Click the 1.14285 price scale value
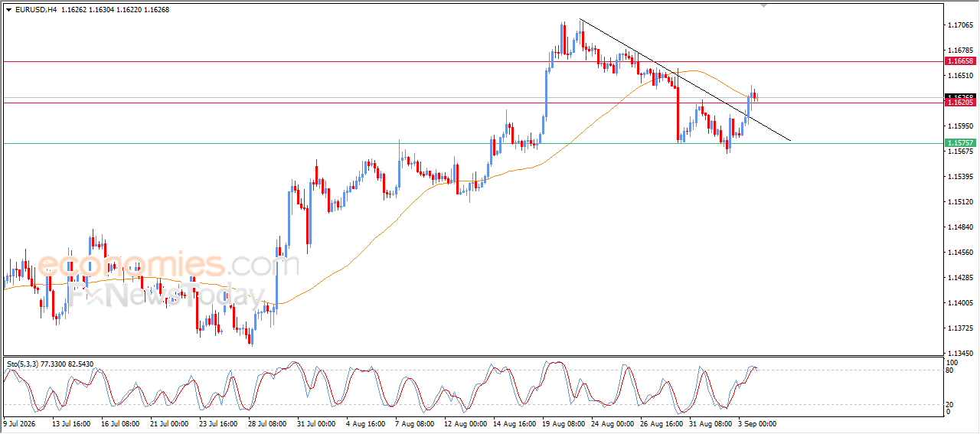Viewport: 980px width, 434px height. tap(960, 278)
